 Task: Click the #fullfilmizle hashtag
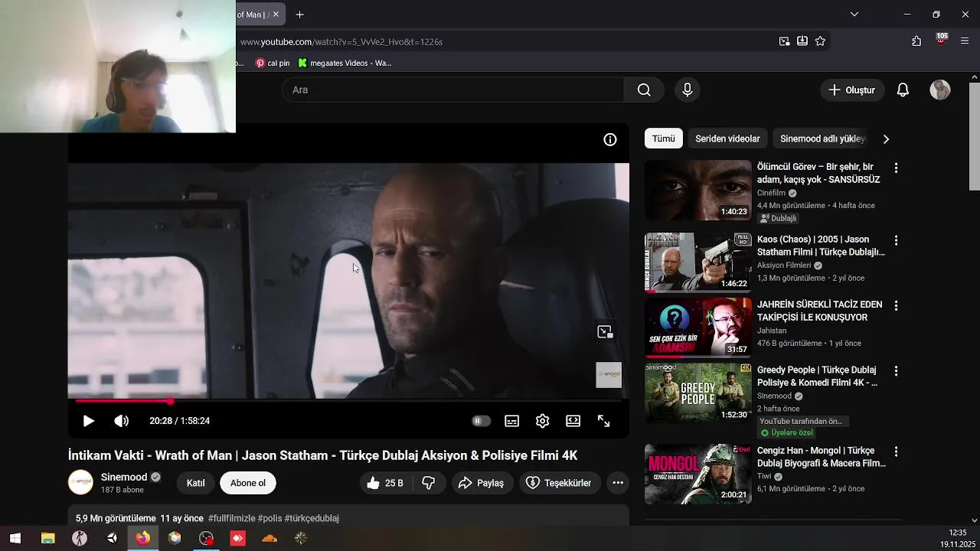coord(231,518)
